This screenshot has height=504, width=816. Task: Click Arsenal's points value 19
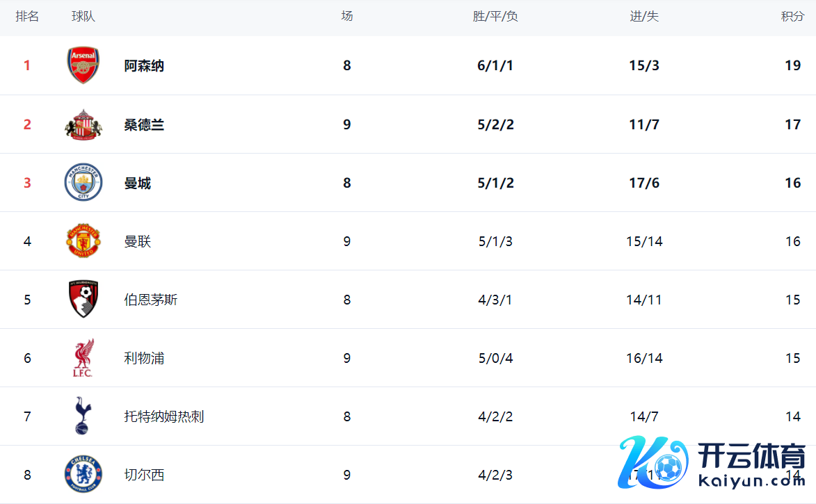pyautogui.click(x=792, y=66)
